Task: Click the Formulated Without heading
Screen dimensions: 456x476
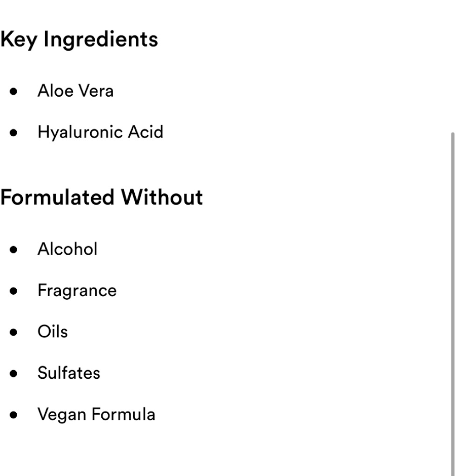Action: pyautogui.click(x=101, y=197)
